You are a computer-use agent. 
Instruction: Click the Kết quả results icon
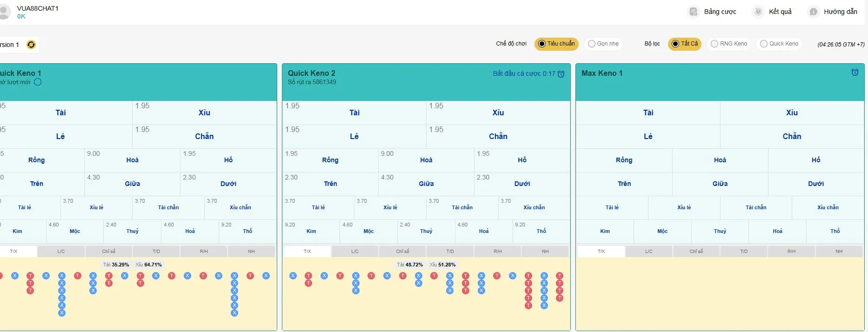point(758,12)
